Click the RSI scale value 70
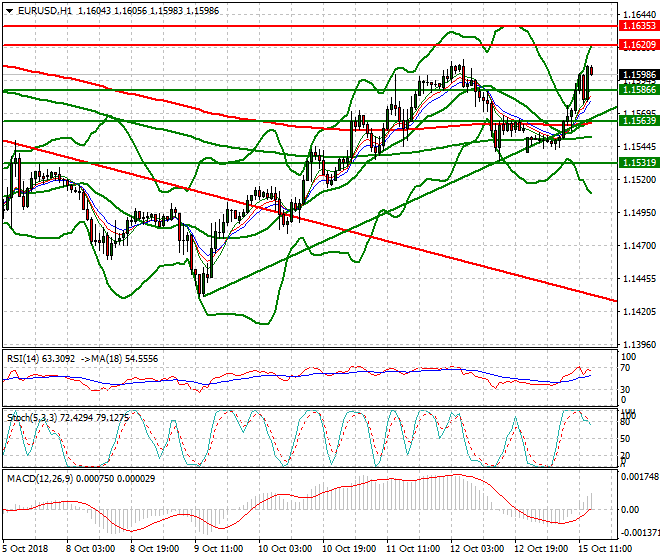Image resolution: width=660 pixels, height=560 pixels. click(x=625, y=368)
